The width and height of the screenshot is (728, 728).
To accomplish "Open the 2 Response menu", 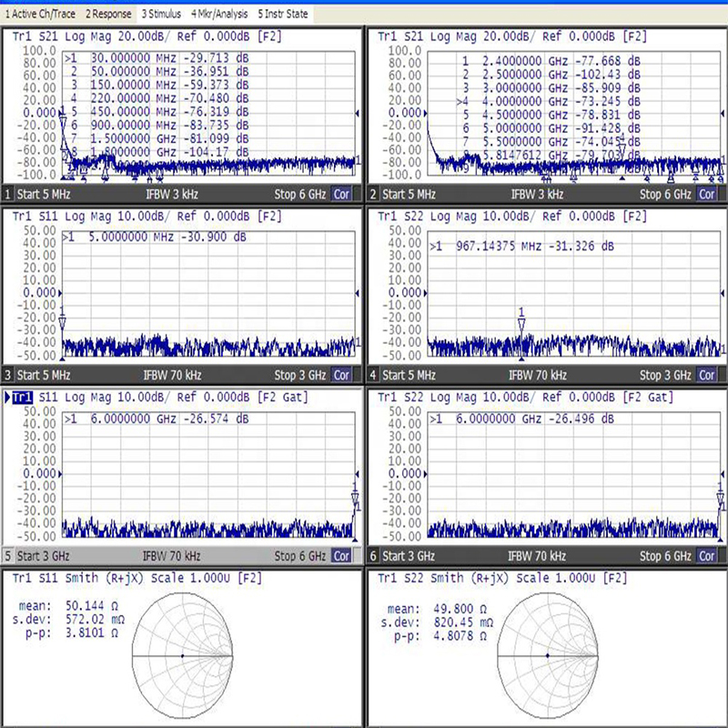I will coord(108,14).
